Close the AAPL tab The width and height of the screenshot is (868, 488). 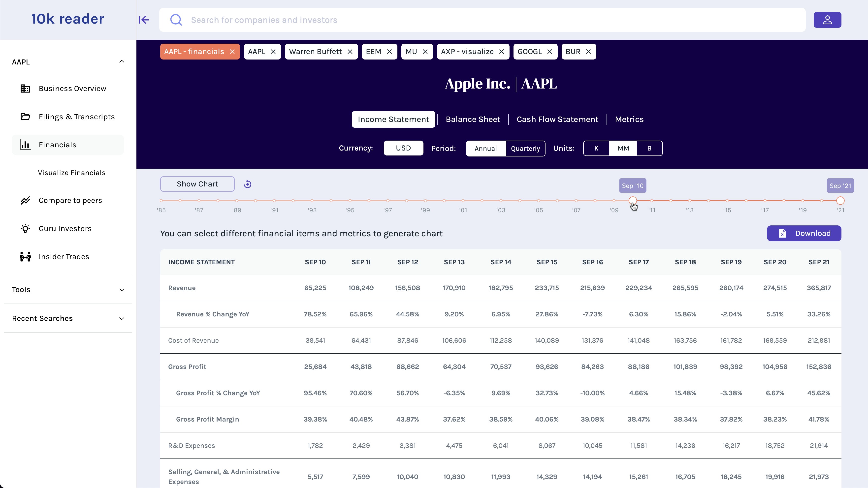273,52
